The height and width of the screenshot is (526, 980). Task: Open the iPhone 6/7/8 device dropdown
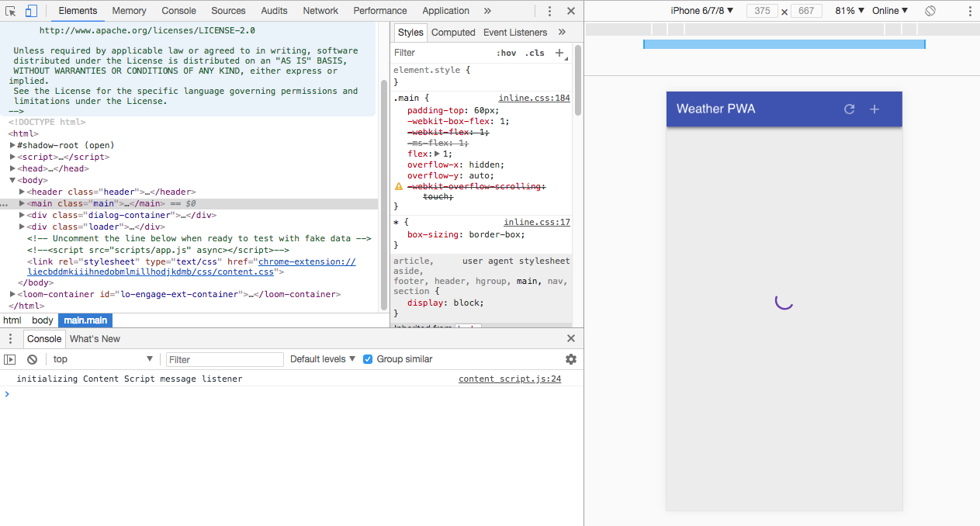702,11
